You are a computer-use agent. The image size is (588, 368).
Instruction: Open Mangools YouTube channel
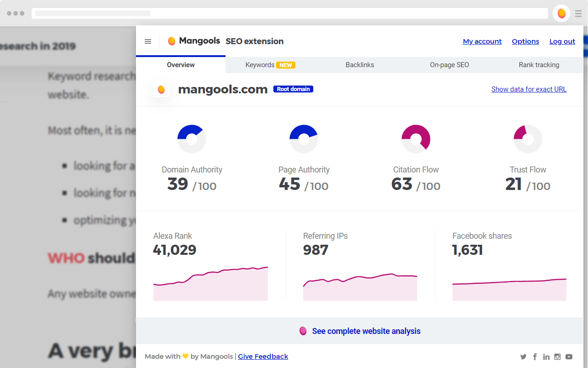pyautogui.click(x=569, y=356)
